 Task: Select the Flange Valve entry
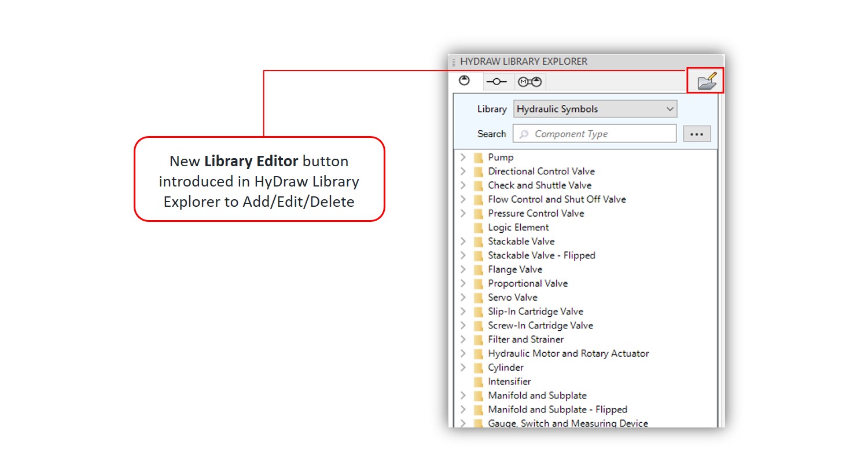515,269
